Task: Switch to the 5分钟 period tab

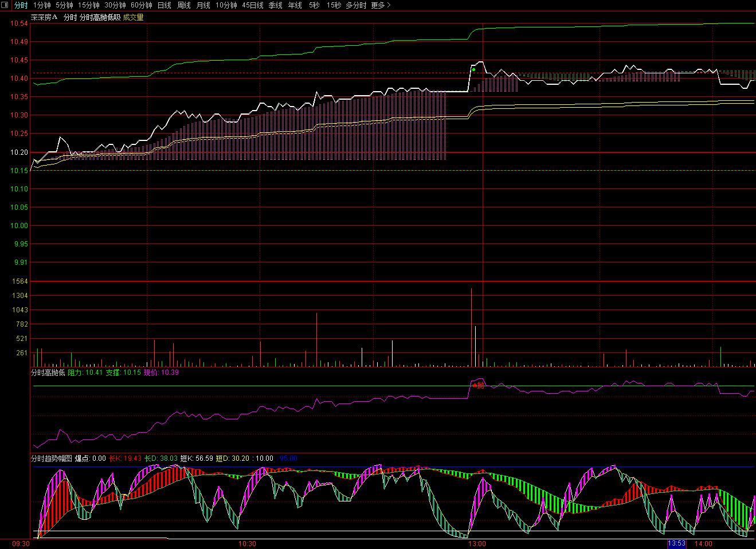Action: [x=64, y=5]
